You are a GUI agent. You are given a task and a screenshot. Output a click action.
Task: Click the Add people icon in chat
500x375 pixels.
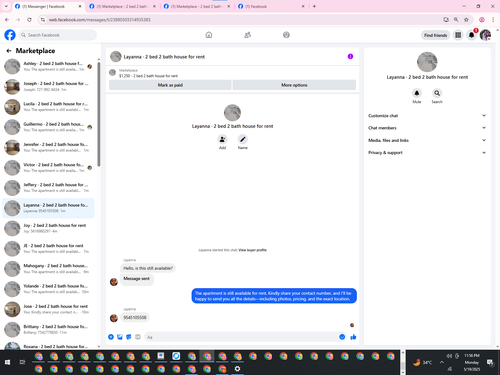click(222, 139)
